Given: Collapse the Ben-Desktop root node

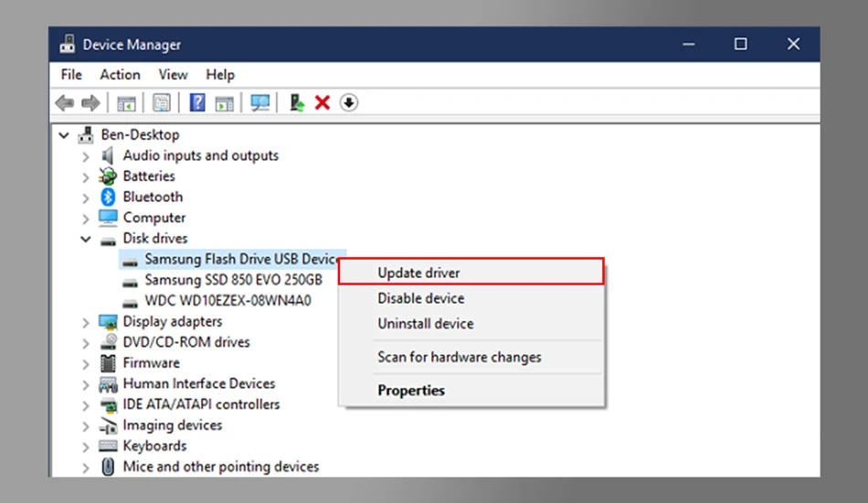Looking at the screenshot, I should (x=64, y=135).
